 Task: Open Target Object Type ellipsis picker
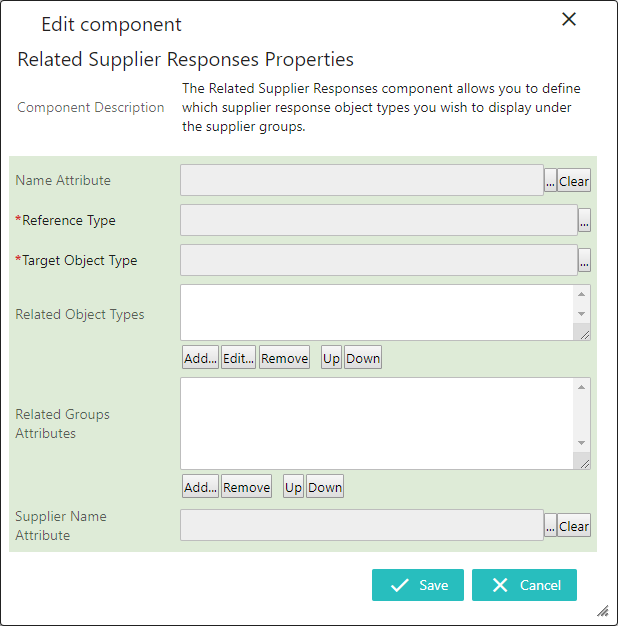point(584,260)
